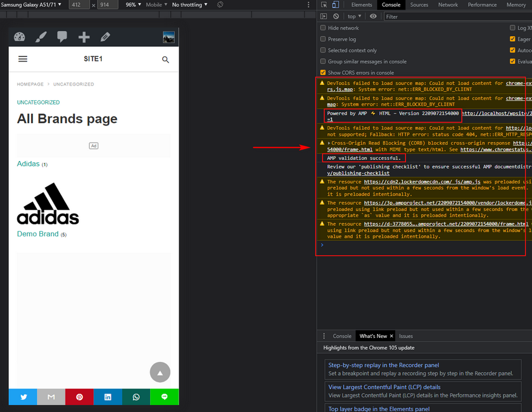Open the Console drawer tab

point(342,336)
